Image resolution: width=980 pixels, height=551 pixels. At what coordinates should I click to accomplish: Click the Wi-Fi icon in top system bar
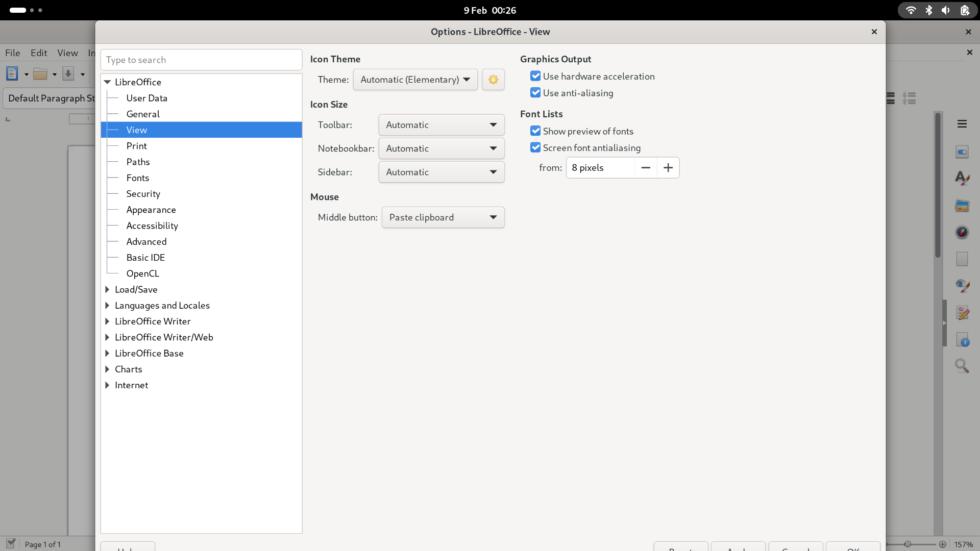tap(911, 10)
